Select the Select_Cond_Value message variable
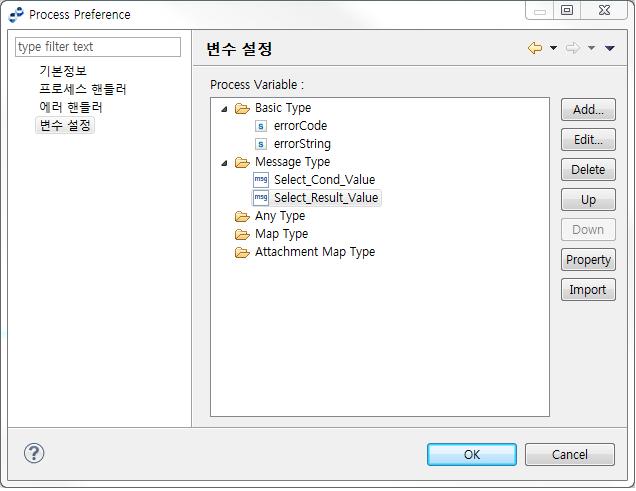Image resolution: width=636 pixels, height=491 pixels. pos(324,180)
